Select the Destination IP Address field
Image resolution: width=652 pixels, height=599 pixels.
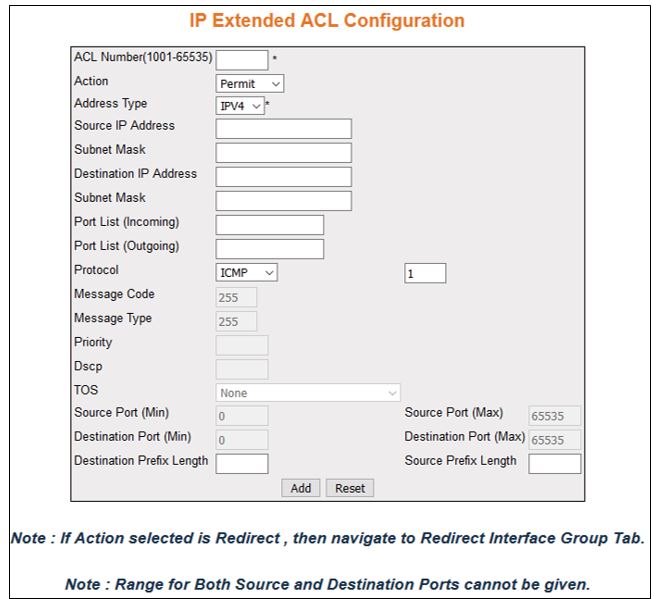(283, 177)
